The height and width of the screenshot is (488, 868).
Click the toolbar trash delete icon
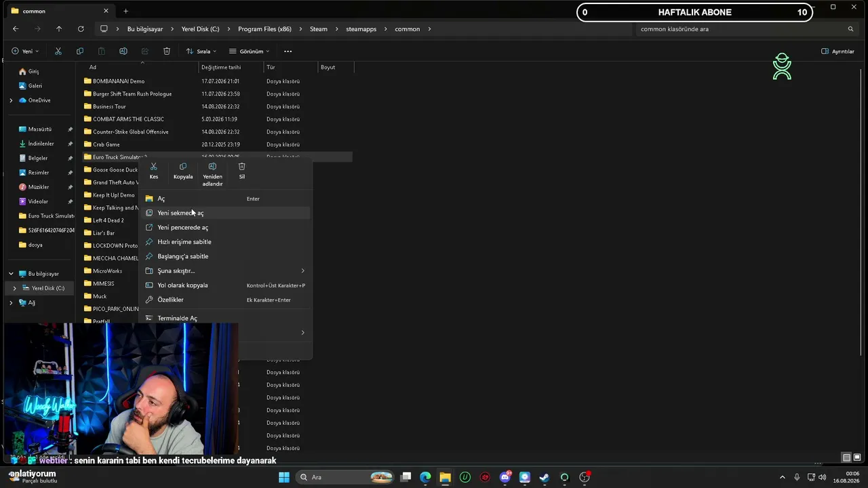click(167, 52)
